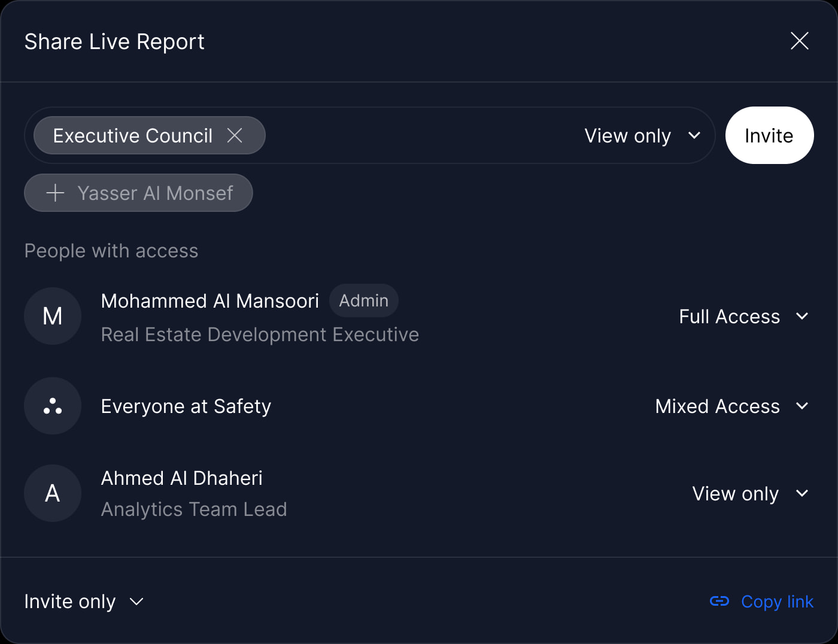Click the chain link icon
The image size is (838, 644).
(719, 601)
